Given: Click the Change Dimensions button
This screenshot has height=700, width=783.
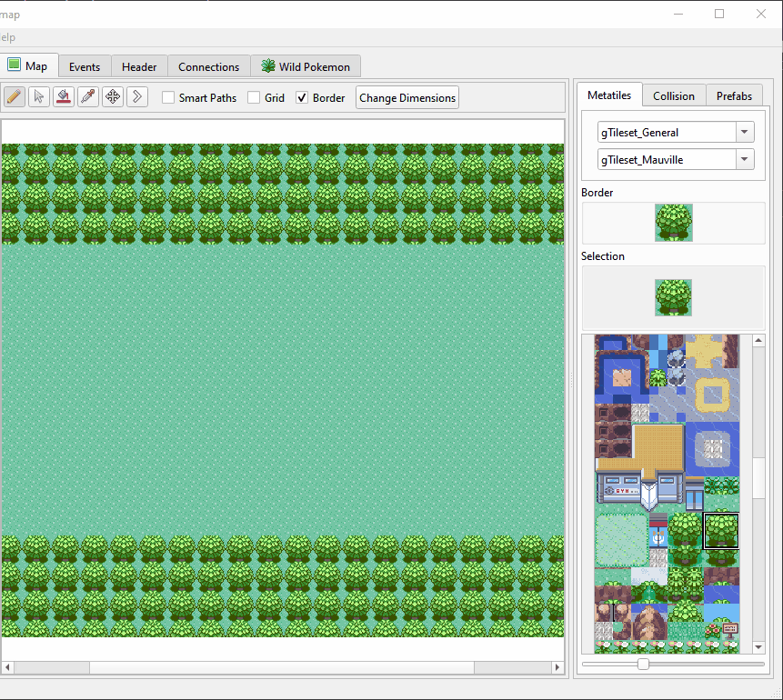Looking at the screenshot, I should (407, 98).
